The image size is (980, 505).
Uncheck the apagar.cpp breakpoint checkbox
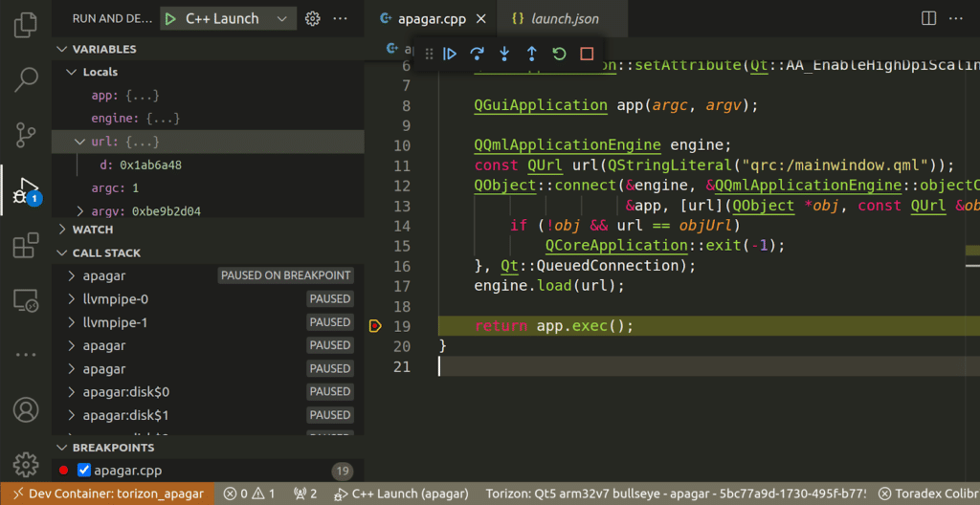pyautogui.click(x=84, y=470)
